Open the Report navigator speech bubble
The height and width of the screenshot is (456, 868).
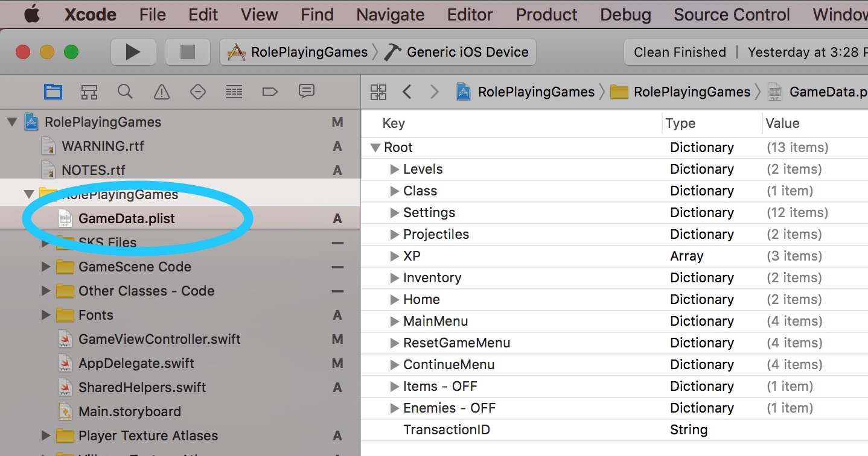click(306, 91)
